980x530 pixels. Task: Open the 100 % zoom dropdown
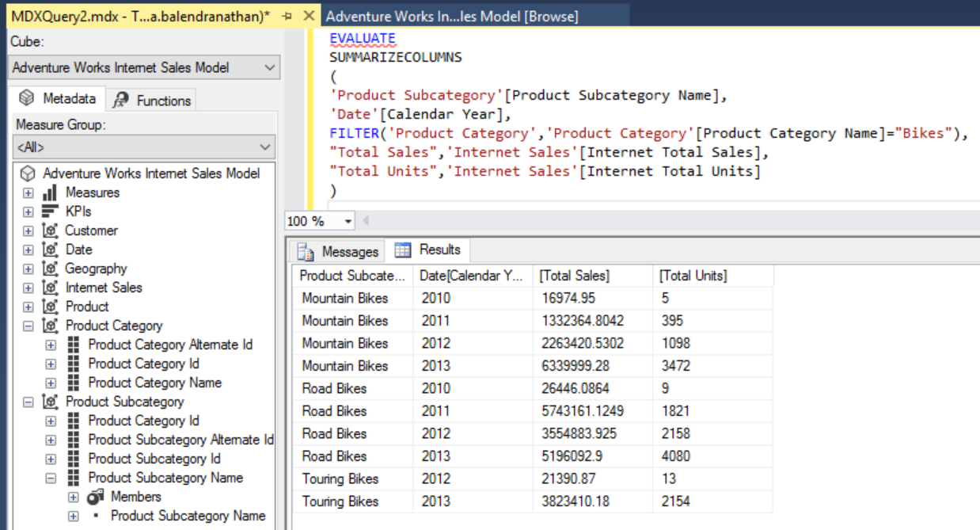(348, 221)
